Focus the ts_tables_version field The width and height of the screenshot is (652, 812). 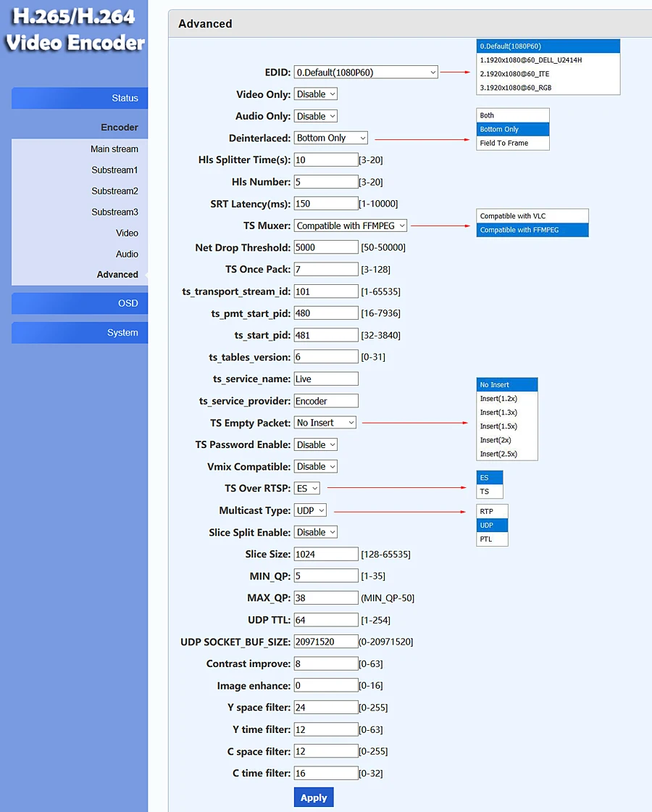click(x=326, y=357)
